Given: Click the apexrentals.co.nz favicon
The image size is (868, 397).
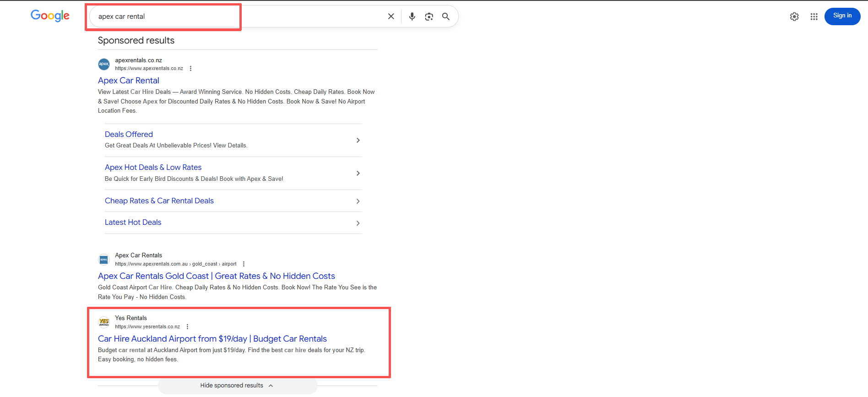Looking at the screenshot, I should click(x=104, y=64).
